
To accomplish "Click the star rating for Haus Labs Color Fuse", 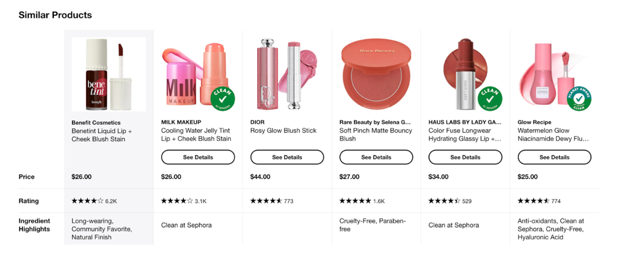I will [444, 201].
